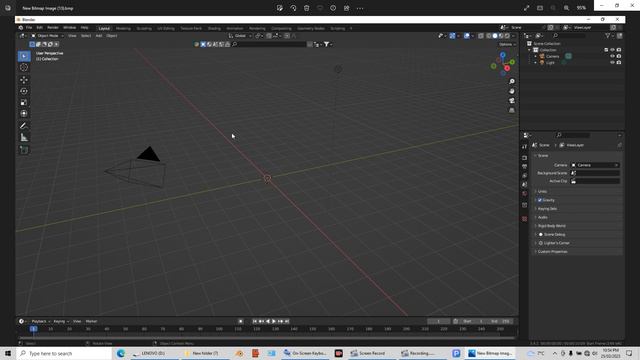Toggle camera view with camera icon

(511, 100)
